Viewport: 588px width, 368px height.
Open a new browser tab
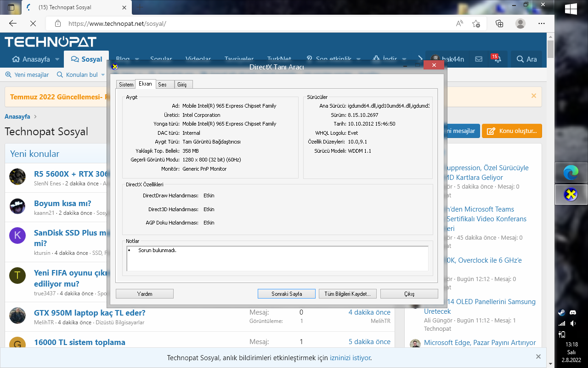141,7
